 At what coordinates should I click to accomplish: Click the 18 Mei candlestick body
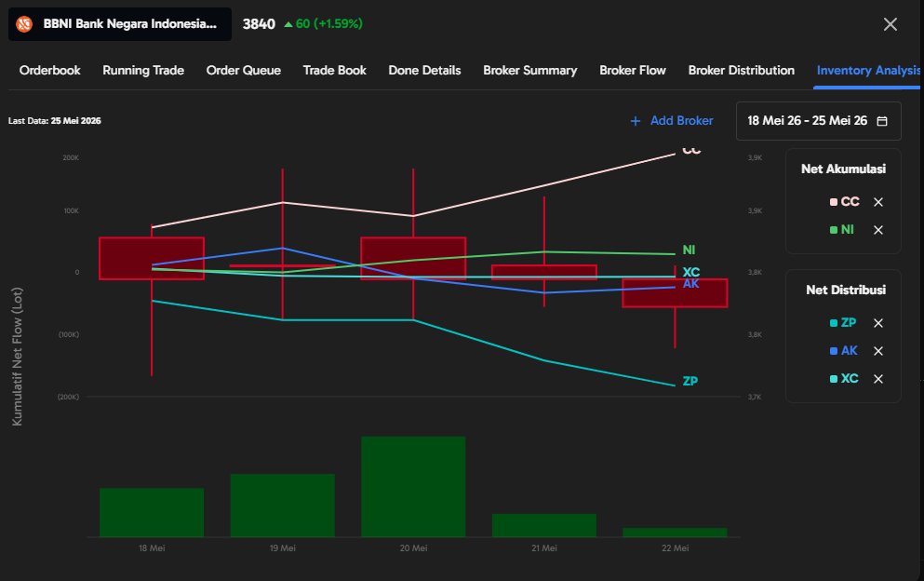tap(152, 258)
